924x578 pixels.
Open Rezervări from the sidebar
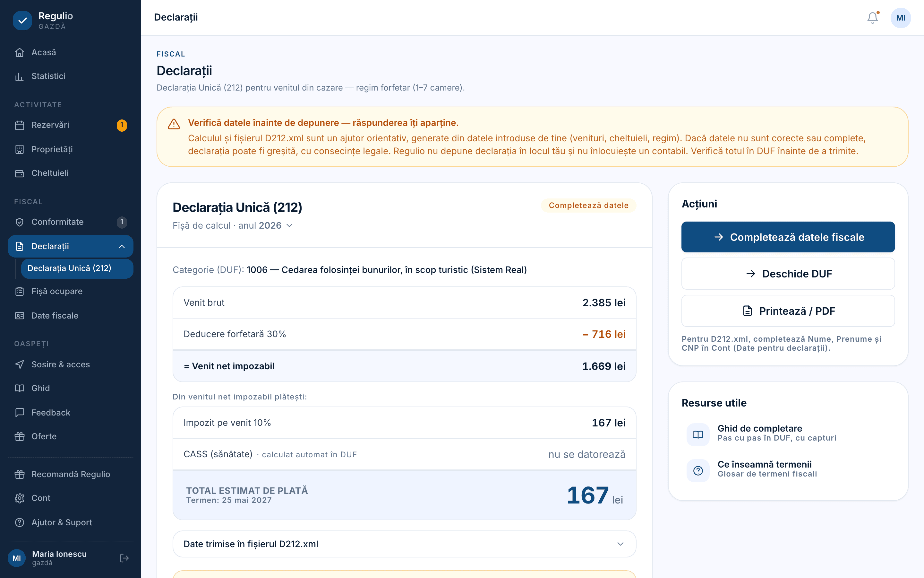70,125
